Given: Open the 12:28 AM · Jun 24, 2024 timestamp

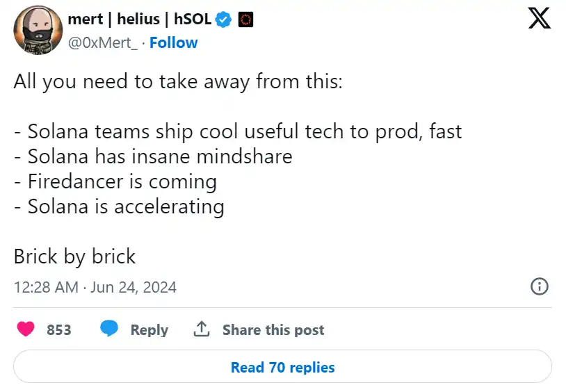Looking at the screenshot, I should 95,287.
